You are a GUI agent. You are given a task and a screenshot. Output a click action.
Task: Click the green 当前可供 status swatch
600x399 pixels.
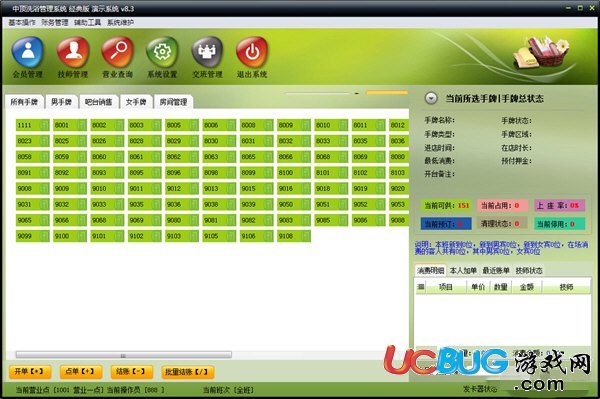tap(446, 205)
